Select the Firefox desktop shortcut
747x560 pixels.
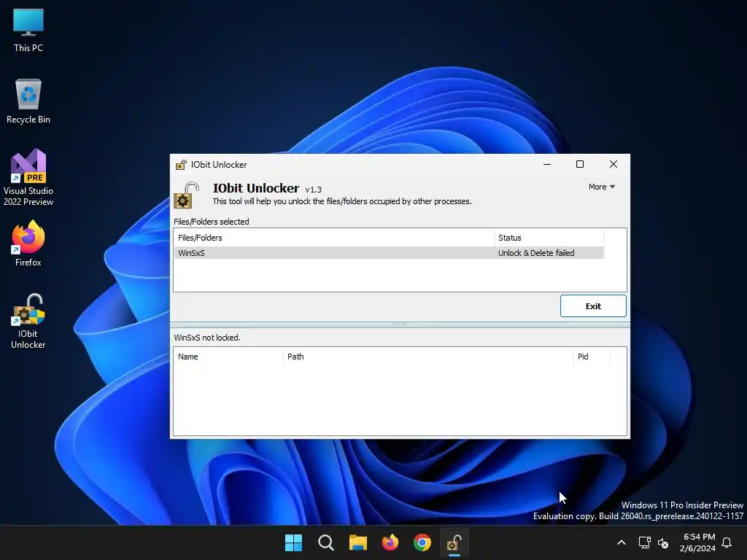[28, 244]
